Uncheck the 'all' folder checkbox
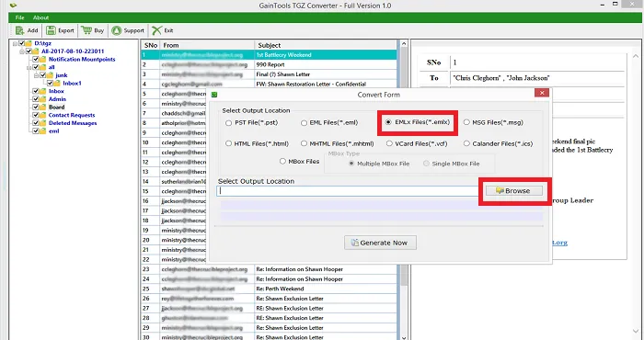 36,67
